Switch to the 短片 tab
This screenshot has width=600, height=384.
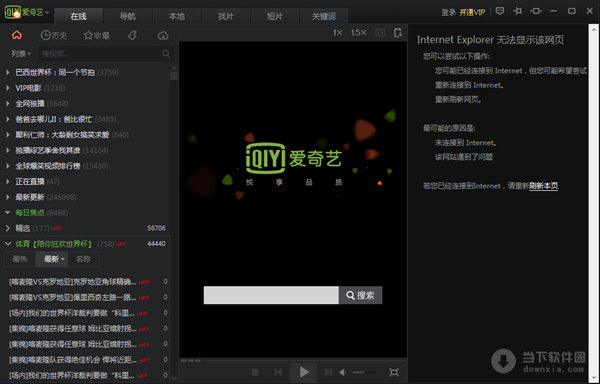[x=275, y=16]
